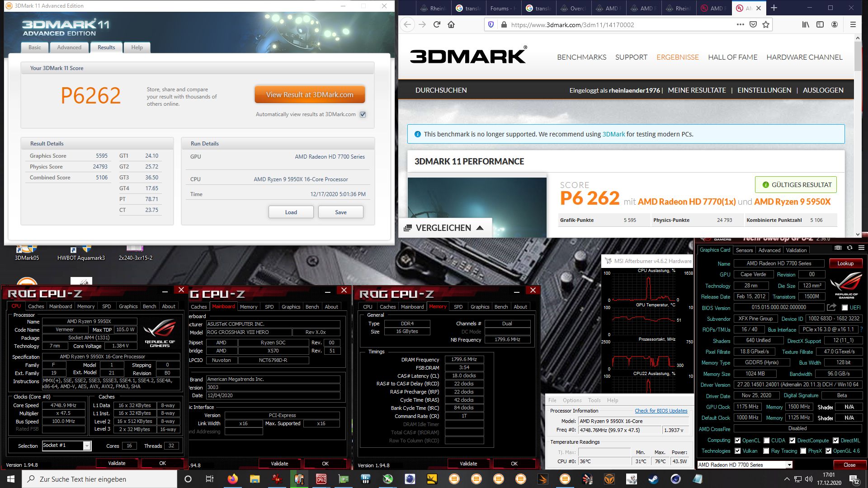Image resolution: width=868 pixels, height=488 pixels.
Task: Open CPU-Z Caches tab in left window
Action: click(36, 306)
